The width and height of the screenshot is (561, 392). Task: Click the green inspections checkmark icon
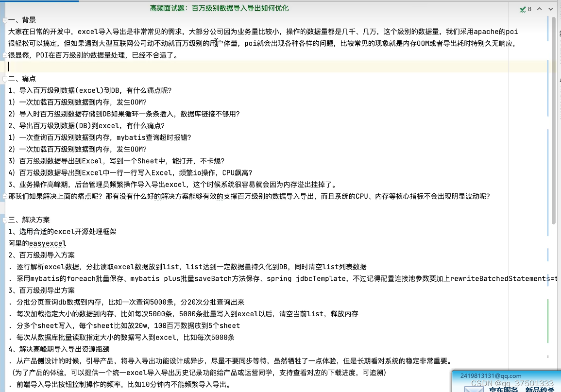[522, 9]
